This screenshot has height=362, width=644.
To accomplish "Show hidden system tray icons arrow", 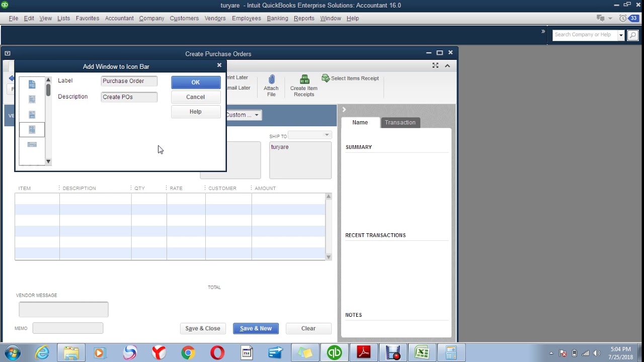I will [x=551, y=353].
